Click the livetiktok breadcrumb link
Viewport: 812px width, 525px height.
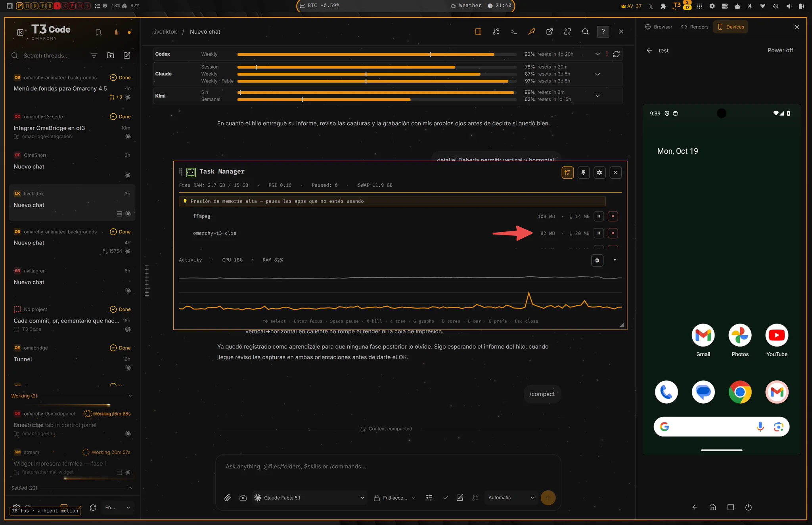click(165, 32)
